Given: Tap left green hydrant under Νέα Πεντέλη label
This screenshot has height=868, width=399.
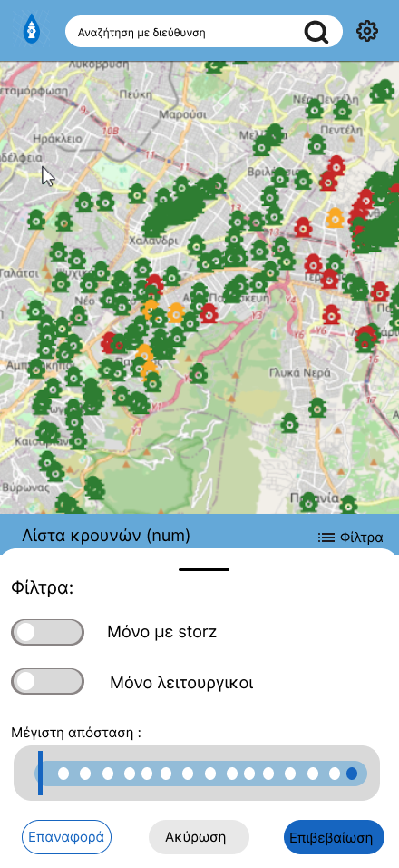Looking at the screenshot, I should (315, 109).
